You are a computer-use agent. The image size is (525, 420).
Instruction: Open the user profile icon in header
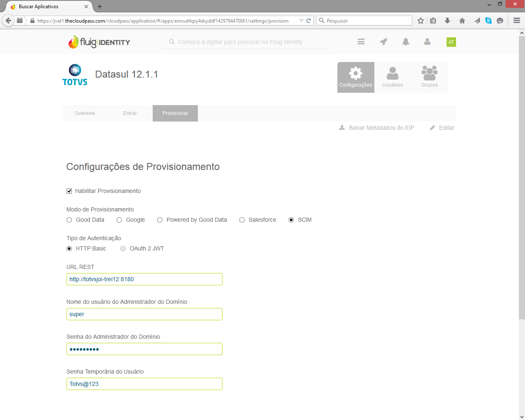click(427, 41)
